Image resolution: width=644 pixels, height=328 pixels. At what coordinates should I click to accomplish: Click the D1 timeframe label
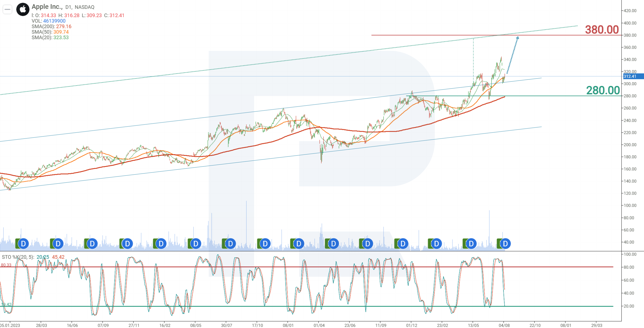coord(69,7)
